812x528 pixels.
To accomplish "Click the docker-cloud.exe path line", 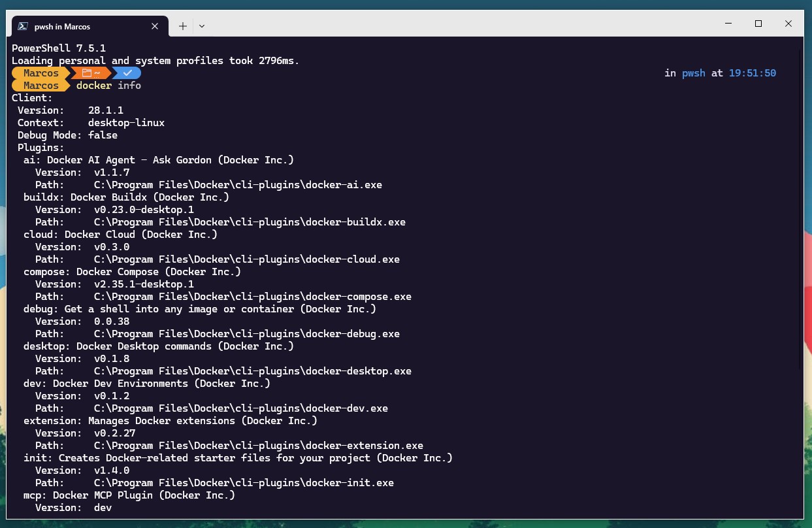I will 218,259.
